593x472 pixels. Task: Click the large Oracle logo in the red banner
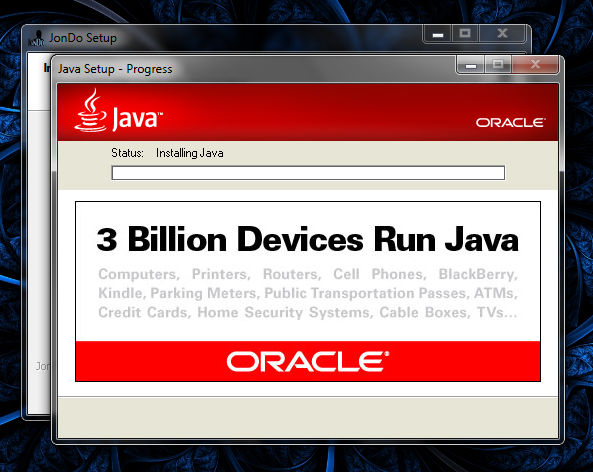(x=307, y=361)
